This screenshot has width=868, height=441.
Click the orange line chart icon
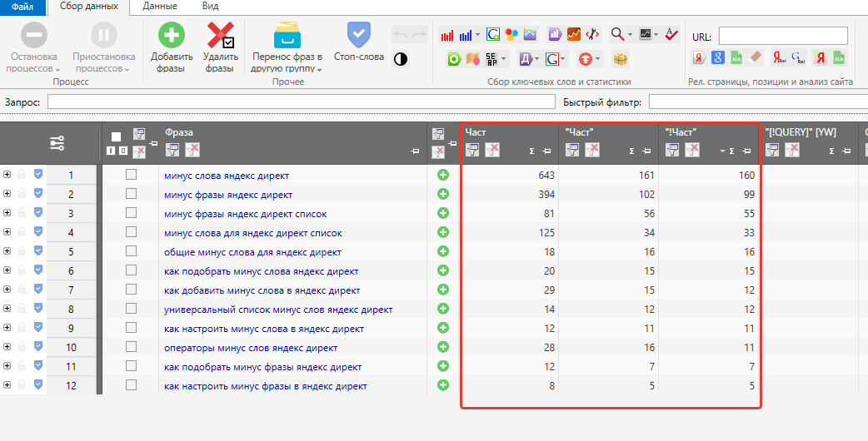pos(573,35)
